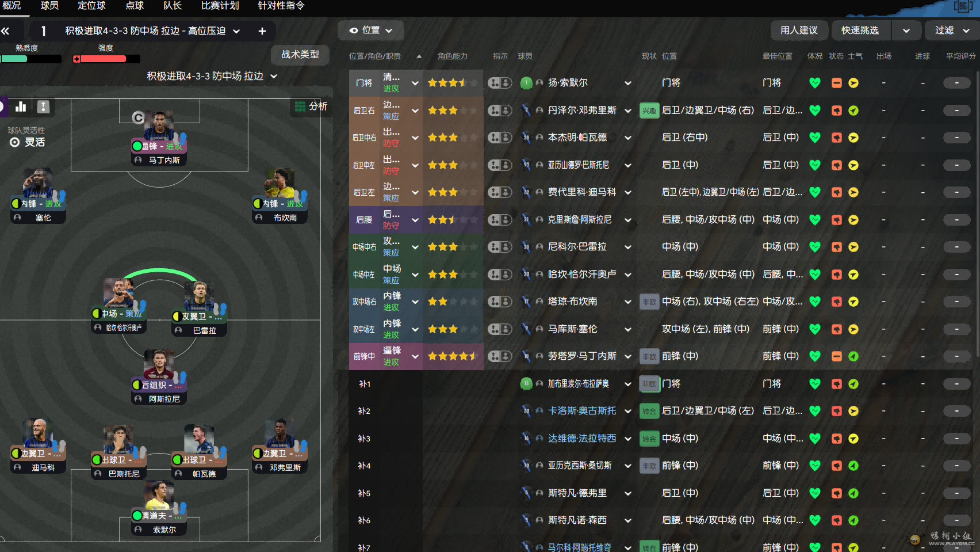This screenshot has height=552, width=980.
Task: Open the 针对性指令 tab
Action: click(281, 6)
